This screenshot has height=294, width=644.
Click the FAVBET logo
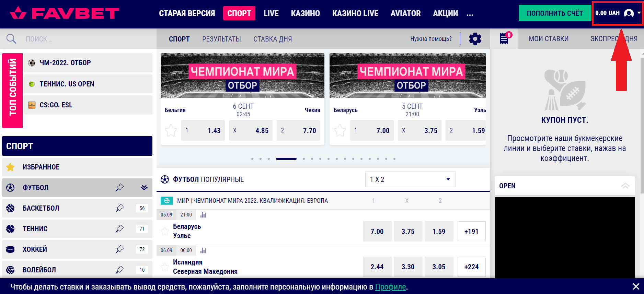65,13
